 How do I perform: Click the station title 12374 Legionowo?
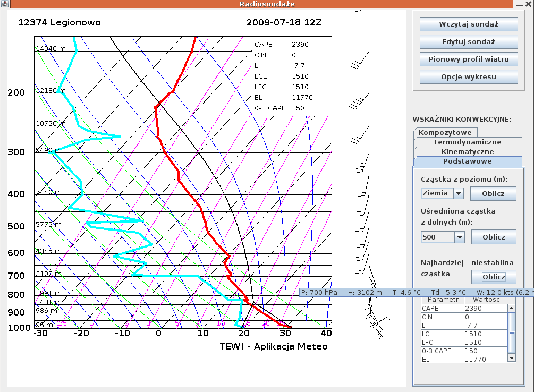click(60, 22)
